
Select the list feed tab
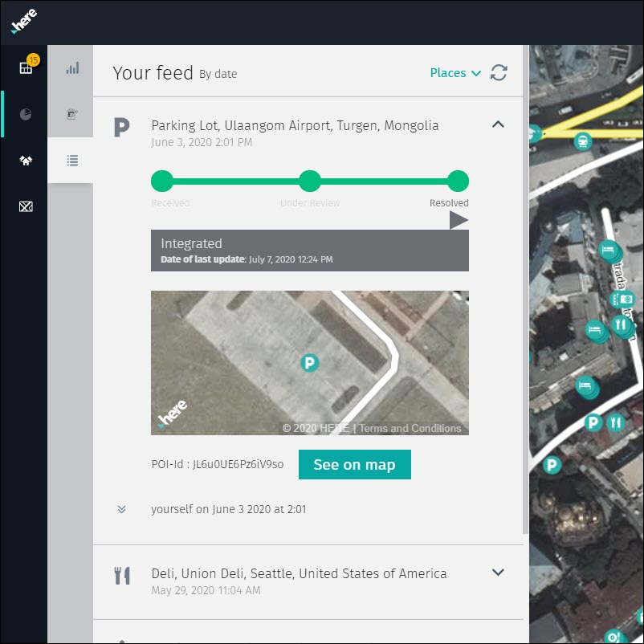(72, 161)
